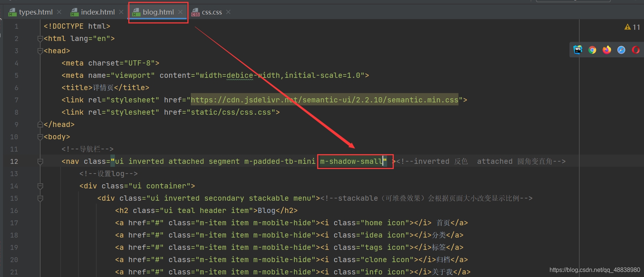Image resolution: width=644 pixels, height=277 pixels.
Task: Click the 首页 link text on line 17
Action: (x=443, y=223)
